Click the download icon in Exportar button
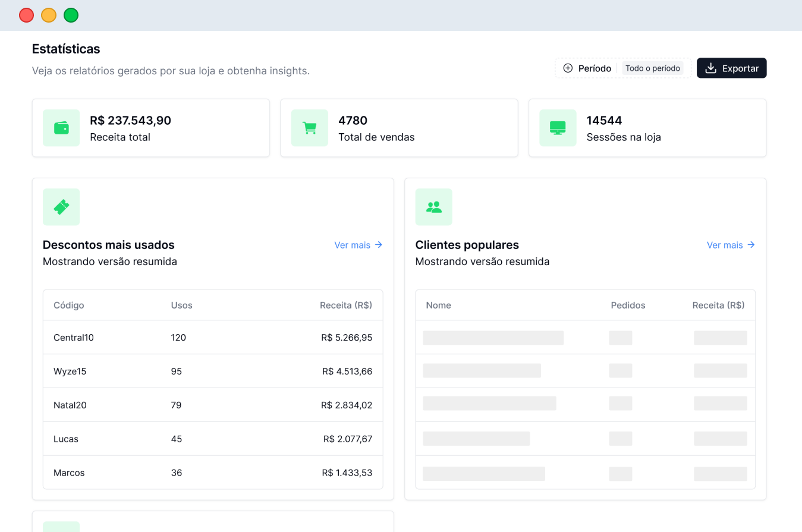The width and height of the screenshot is (802, 532). coord(710,68)
